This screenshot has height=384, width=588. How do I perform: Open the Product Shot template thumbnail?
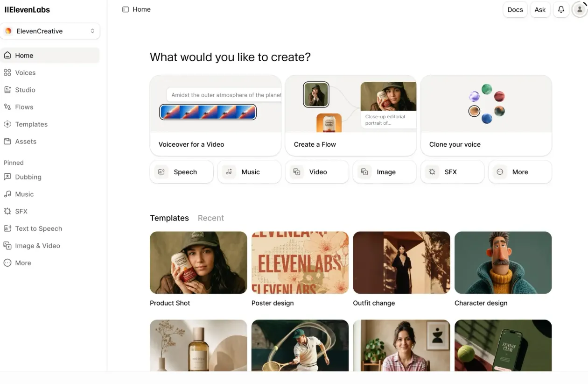[198, 263]
